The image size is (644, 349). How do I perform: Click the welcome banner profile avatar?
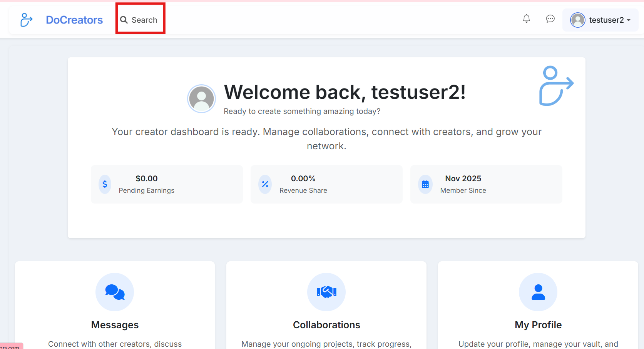pyautogui.click(x=201, y=99)
